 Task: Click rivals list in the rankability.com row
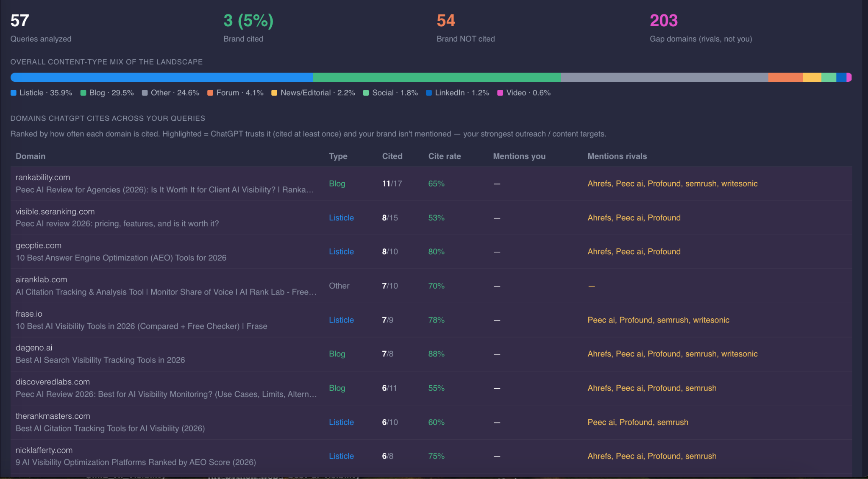673,184
